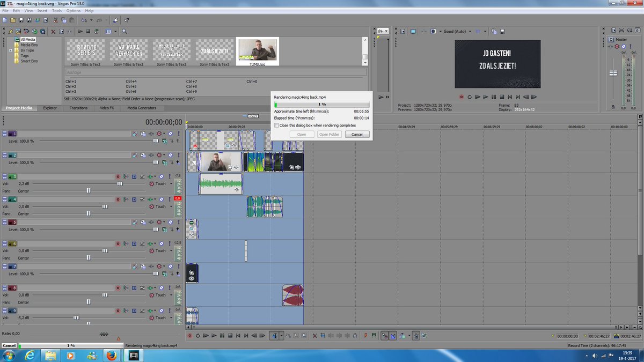Select the TUMB.jpg thumbnail in Project Media

(x=258, y=50)
